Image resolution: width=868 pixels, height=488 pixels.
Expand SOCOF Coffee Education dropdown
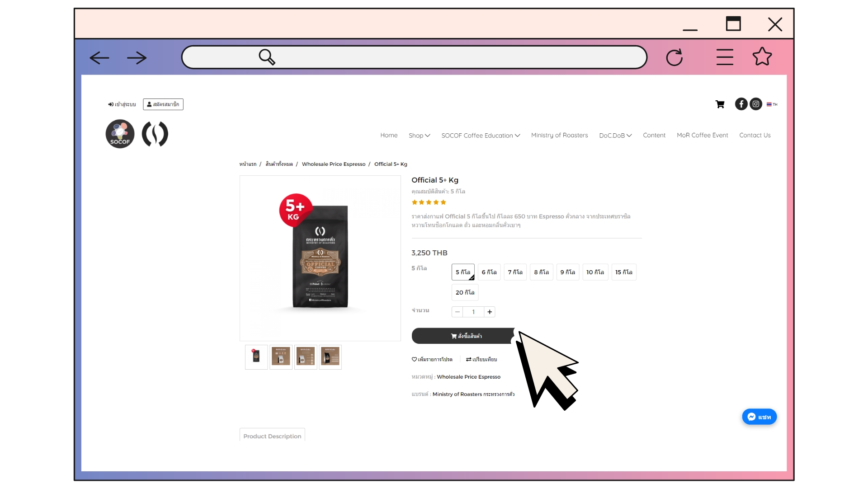tap(481, 135)
